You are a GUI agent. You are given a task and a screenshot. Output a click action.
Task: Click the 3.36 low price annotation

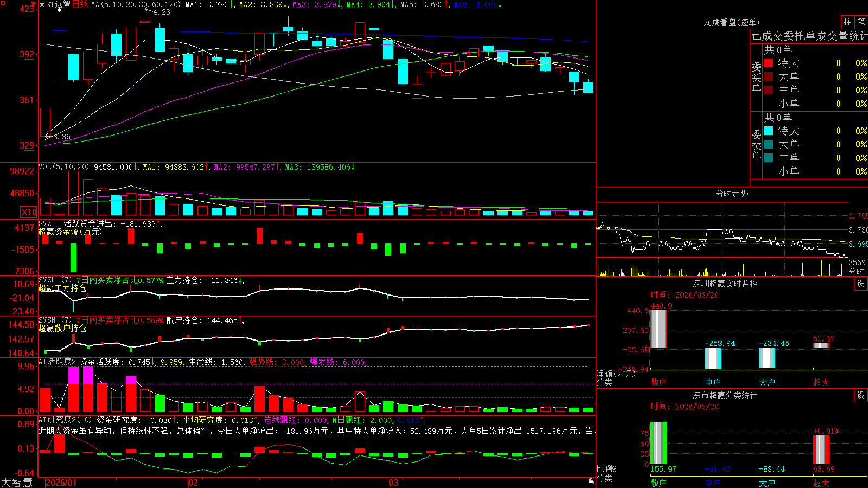tap(62, 137)
